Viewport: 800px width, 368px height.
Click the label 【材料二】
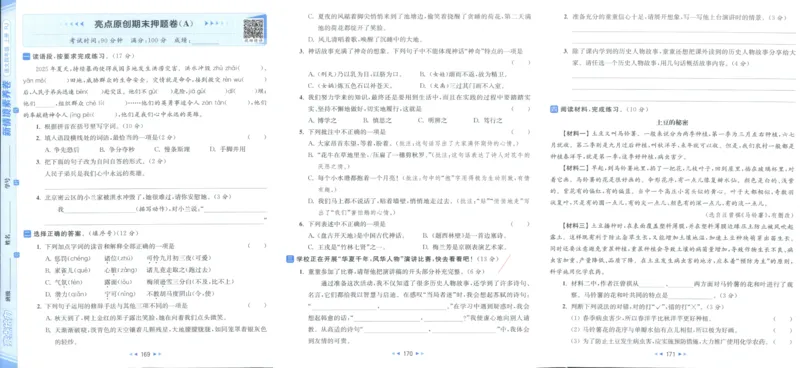coord(575,167)
